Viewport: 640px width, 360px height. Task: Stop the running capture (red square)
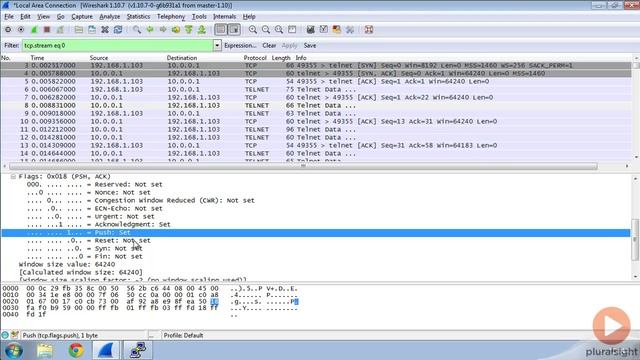(47, 29)
